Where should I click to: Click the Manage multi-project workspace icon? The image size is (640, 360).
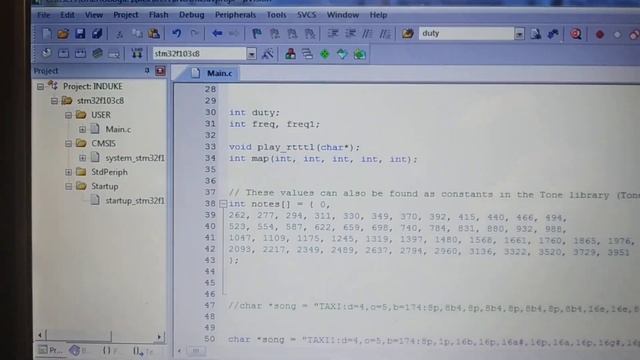pyautogui.click(x=307, y=53)
